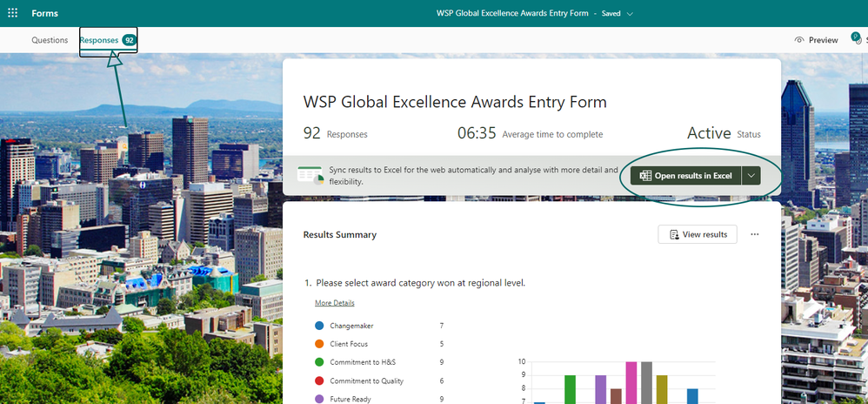Click the Future Ready legend label
868x404 pixels.
tap(351, 399)
